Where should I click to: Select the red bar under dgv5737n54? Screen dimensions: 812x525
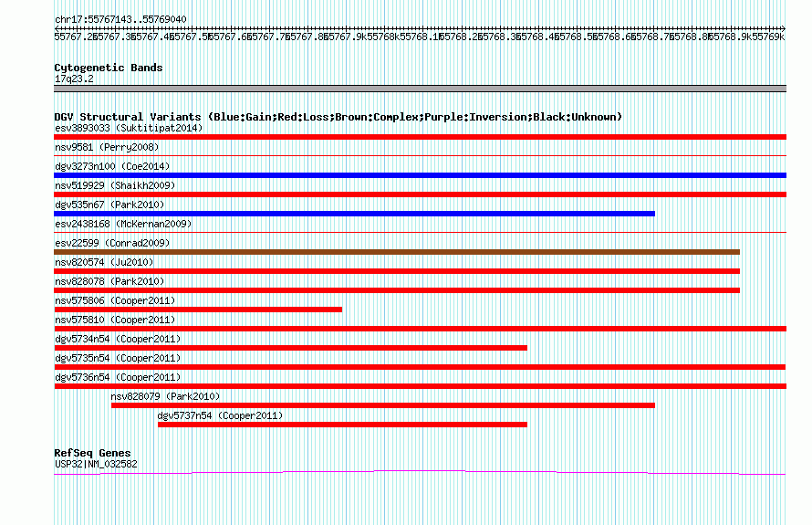coord(342,425)
